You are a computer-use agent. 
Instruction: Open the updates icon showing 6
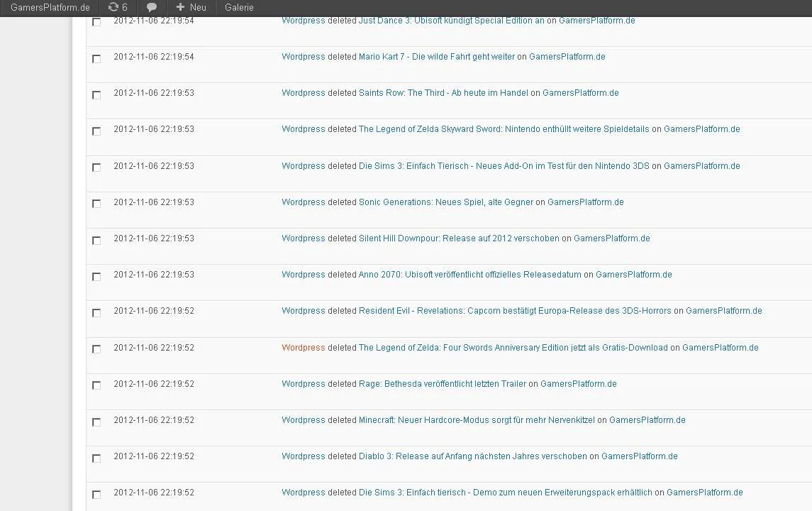118,7
